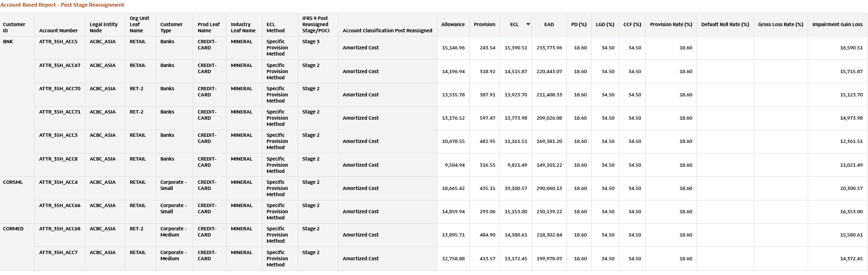Click account number ATTR_35H_ACC70
Image resolution: width=868 pixels, height=275 pixels.
(x=60, y=89)
